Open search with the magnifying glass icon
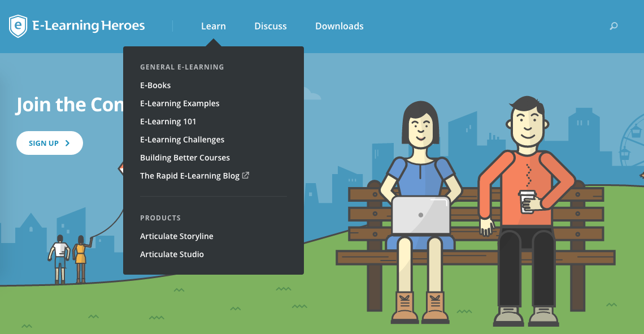This screenshot has height=334, width=644. point(613,26)
